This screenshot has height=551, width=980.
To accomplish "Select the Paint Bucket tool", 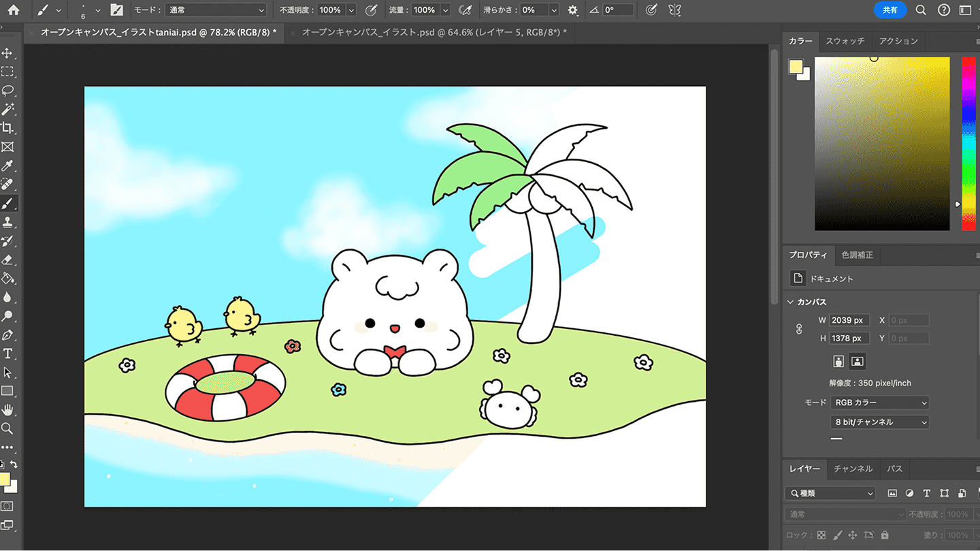I will (x=7, y=279).
